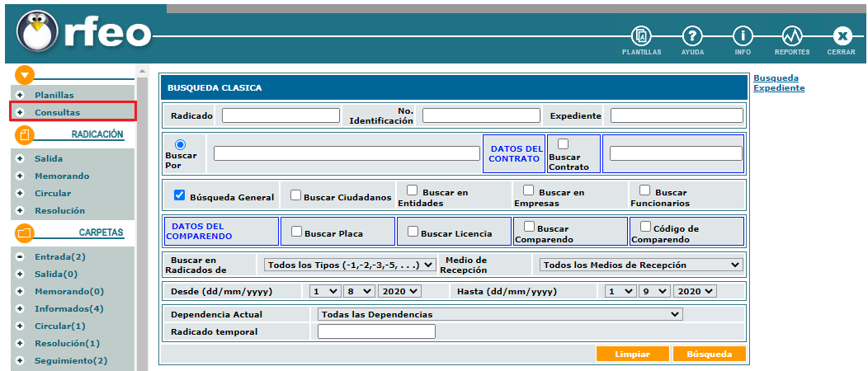Open Consultas menu item
Viewport: 868px width, 371px height.
click(58, 112)
